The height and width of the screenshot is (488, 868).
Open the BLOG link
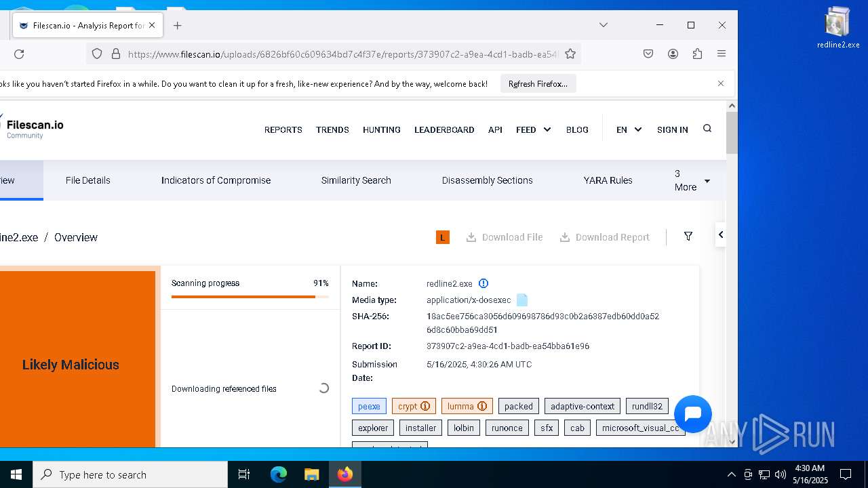[577, 129]
